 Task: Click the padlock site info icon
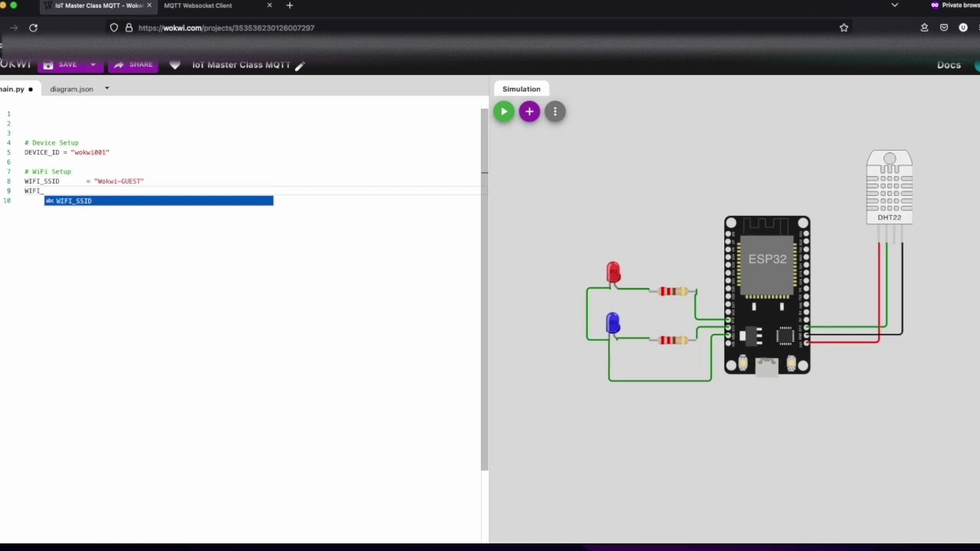(129, 28)
